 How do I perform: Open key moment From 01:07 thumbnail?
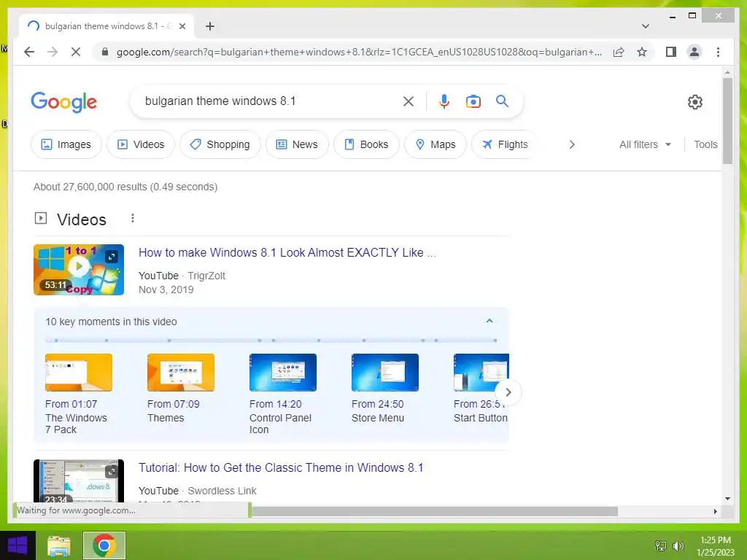(x=79, y=373)
